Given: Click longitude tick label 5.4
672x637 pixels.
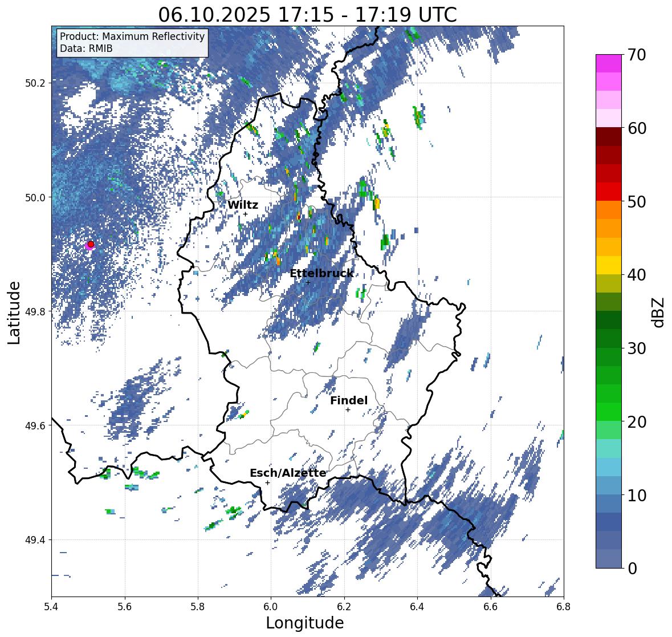Looking at the screenshot, I should (51, 606).
